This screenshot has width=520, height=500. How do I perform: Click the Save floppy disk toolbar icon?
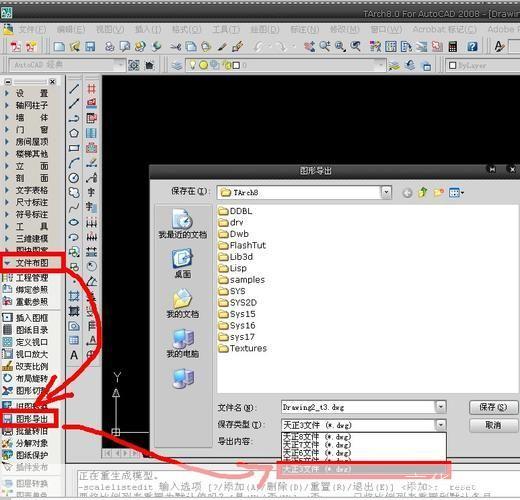[x=90, y=46]
